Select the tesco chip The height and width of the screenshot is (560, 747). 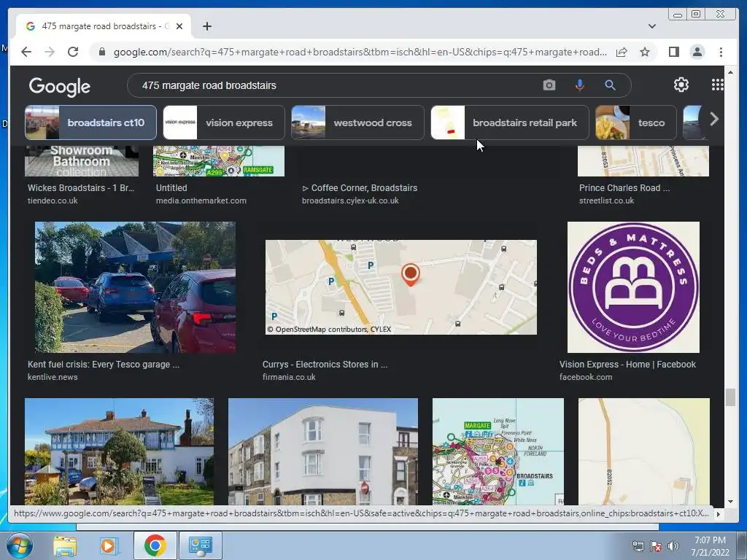635,122
